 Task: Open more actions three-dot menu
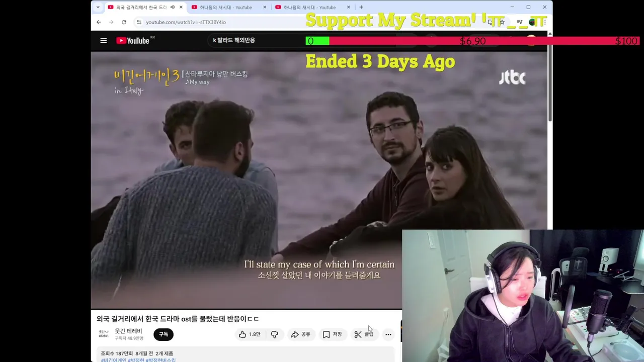[388, 334]
